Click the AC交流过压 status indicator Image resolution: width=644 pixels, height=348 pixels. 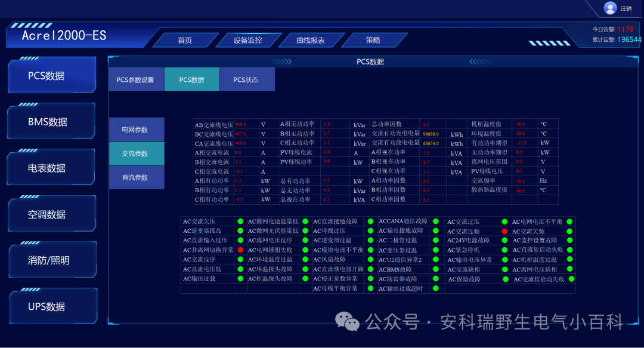tap(504, 221)
